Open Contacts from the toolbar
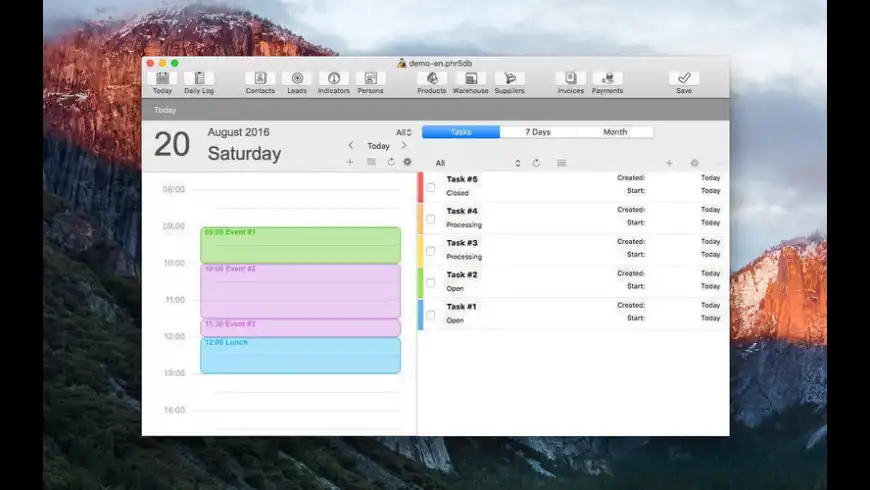The width and height of the screenshot is (870, 490). click(x=260, y=79)
